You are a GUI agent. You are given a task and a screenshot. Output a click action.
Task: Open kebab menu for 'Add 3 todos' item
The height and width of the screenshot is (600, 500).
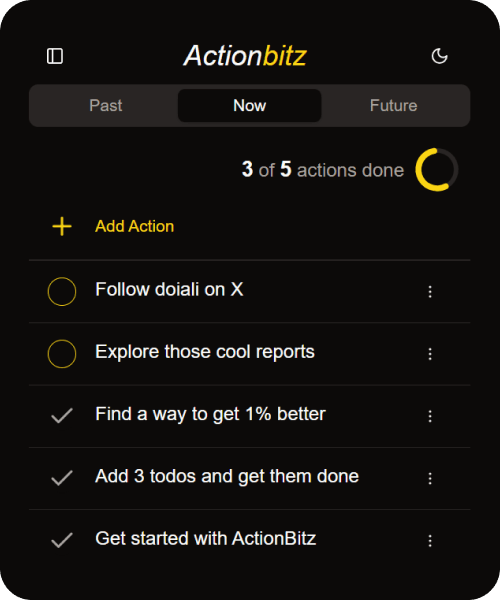[x=430, y=478]
